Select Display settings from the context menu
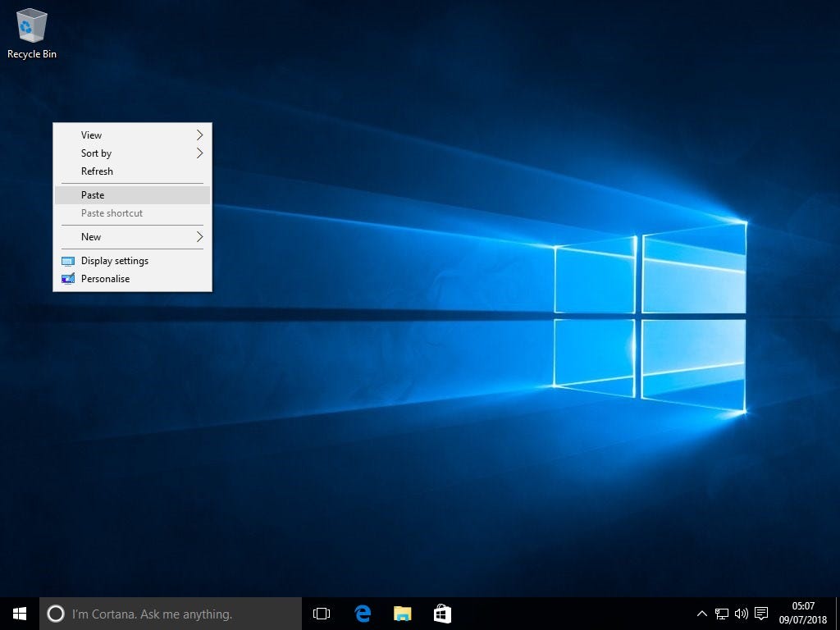840x630 pixels. point(114,260)
